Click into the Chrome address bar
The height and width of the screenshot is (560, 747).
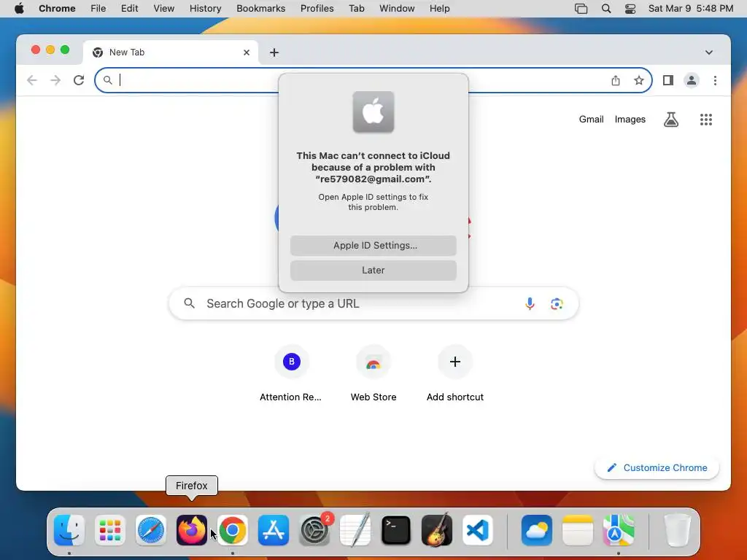[x=373, y=80]
